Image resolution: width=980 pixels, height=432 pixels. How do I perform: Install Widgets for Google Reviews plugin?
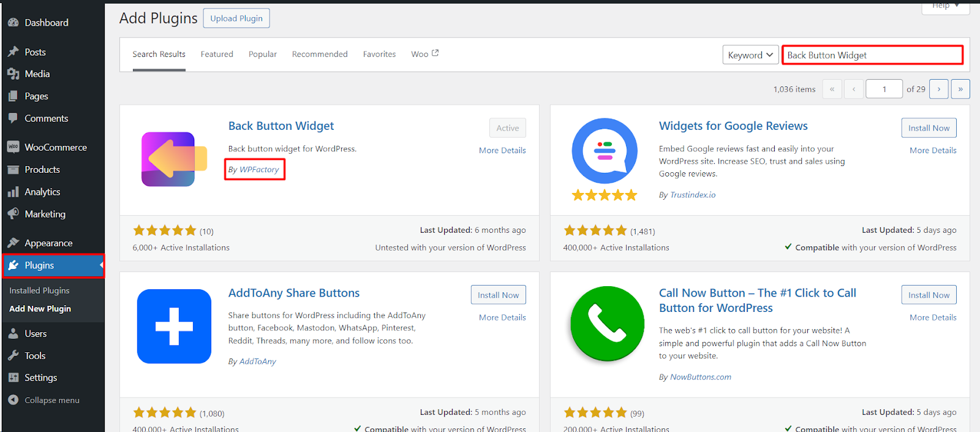[929, 128]
